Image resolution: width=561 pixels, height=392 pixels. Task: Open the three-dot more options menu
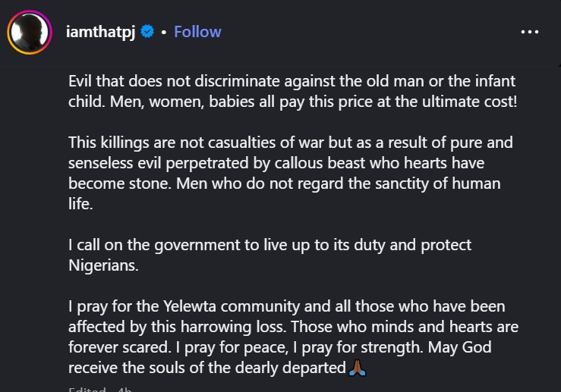click(x=529, y=32)
